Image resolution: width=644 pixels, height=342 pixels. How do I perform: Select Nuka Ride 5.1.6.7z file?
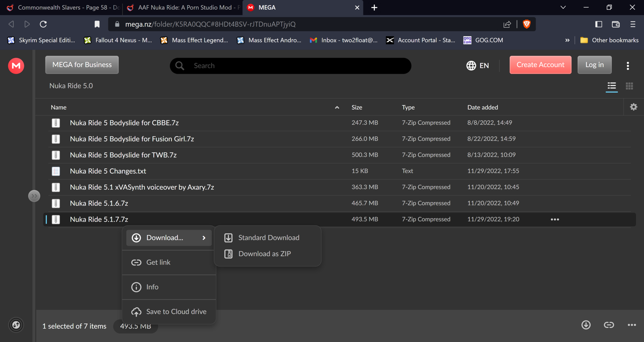tap(339, 203)
